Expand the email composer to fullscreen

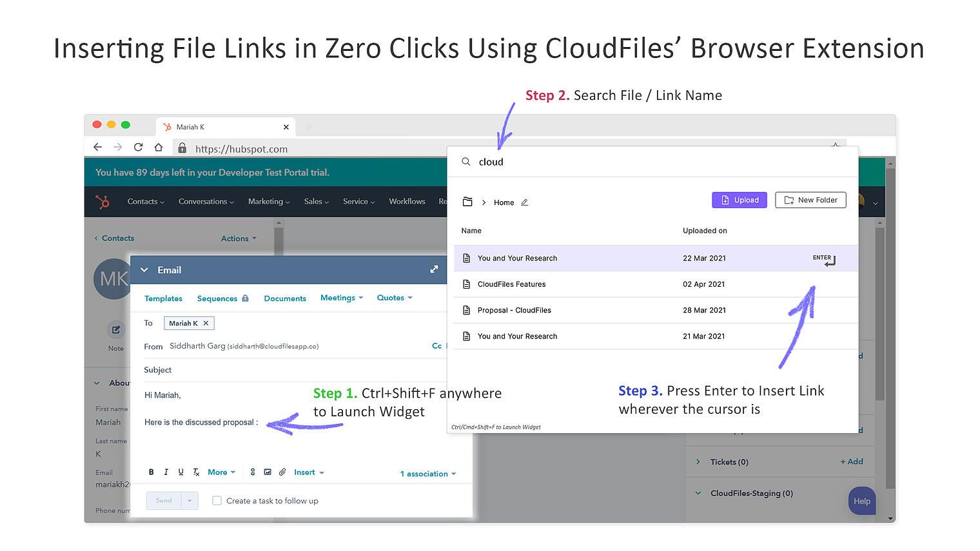(434, 269)
